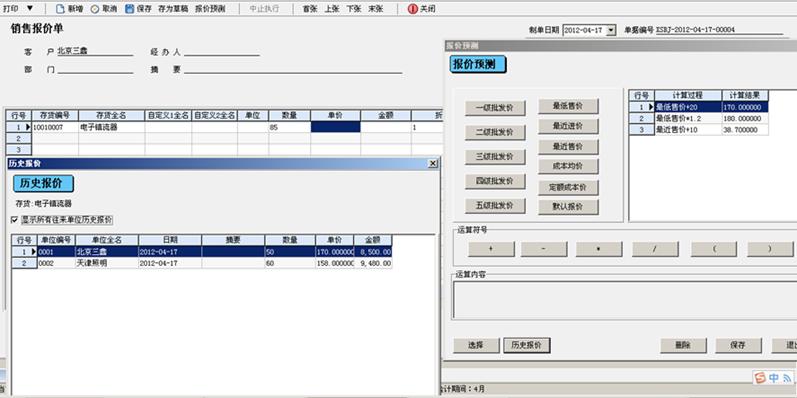Click the 成本均价 button
The image size is (797, 398).
[568, 166]
